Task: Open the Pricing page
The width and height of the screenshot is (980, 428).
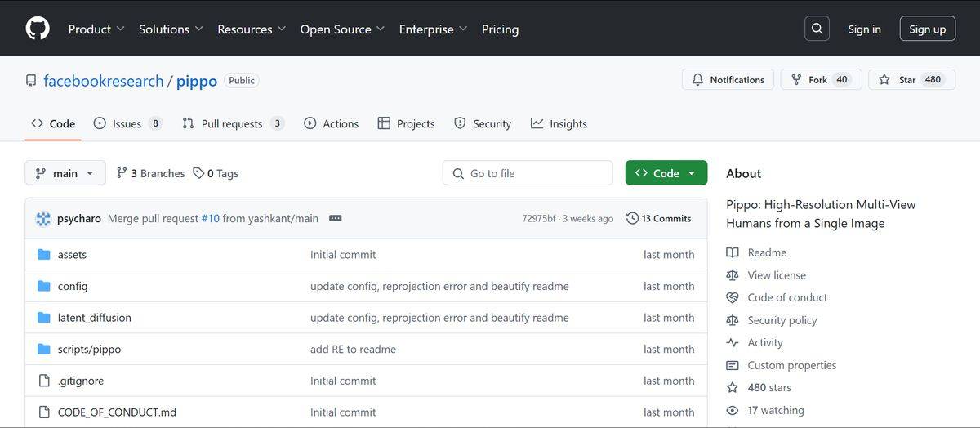Action: tap(500, 29)
